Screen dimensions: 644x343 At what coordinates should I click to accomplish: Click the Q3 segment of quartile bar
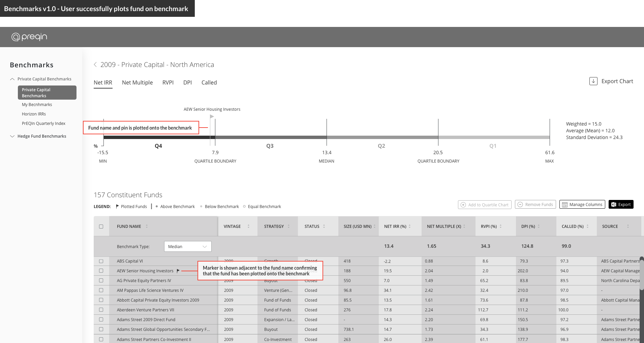point(271,137)
